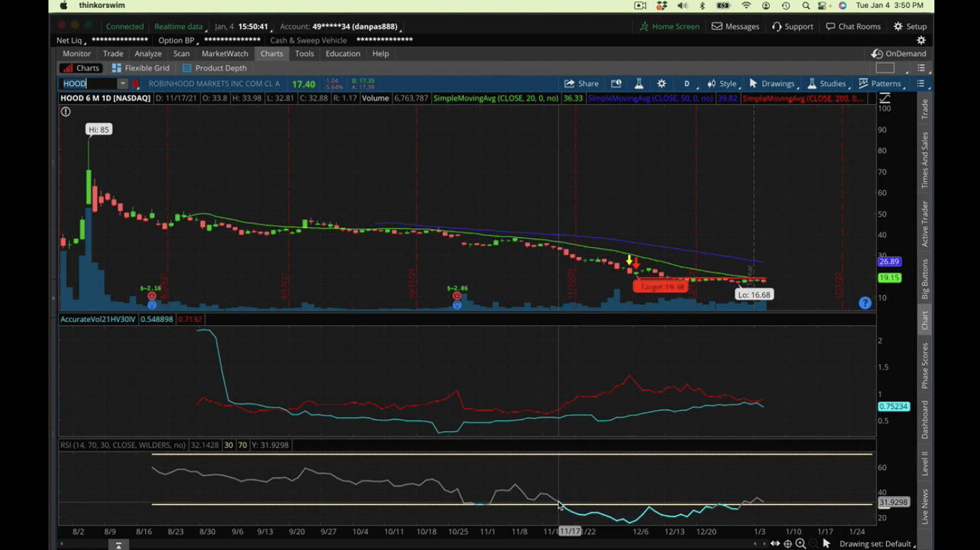
Task: Click the red Target 19.98 label on chart
Action: click(660, 286)
